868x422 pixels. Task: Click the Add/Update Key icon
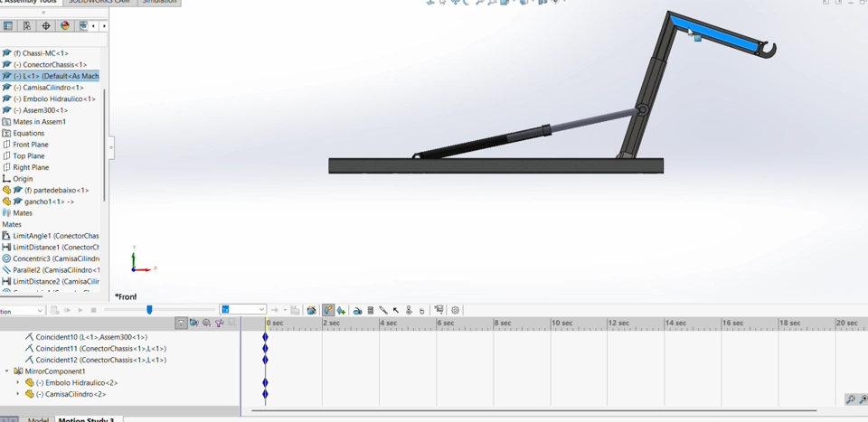341,310
